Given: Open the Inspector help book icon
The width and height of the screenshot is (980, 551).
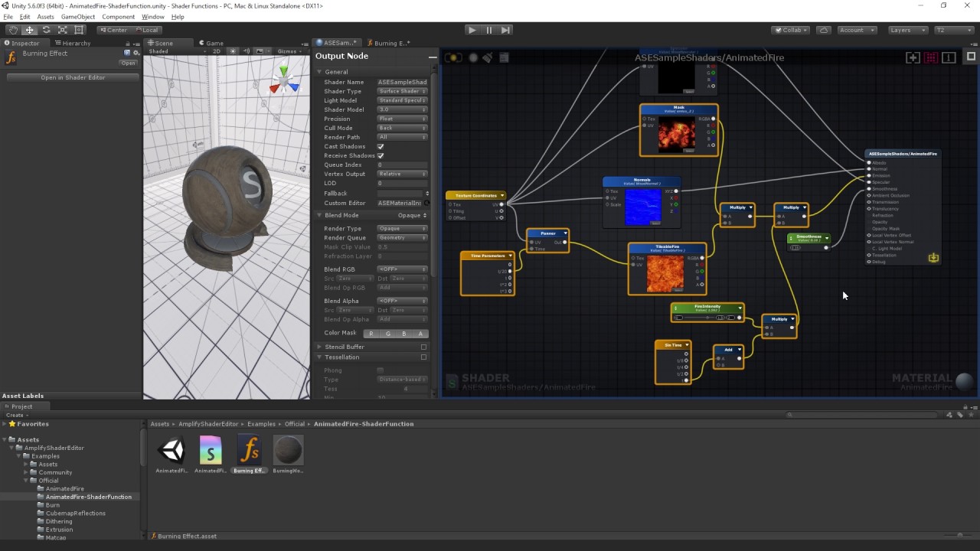Looking at the screenshot, I should point(127,53).
